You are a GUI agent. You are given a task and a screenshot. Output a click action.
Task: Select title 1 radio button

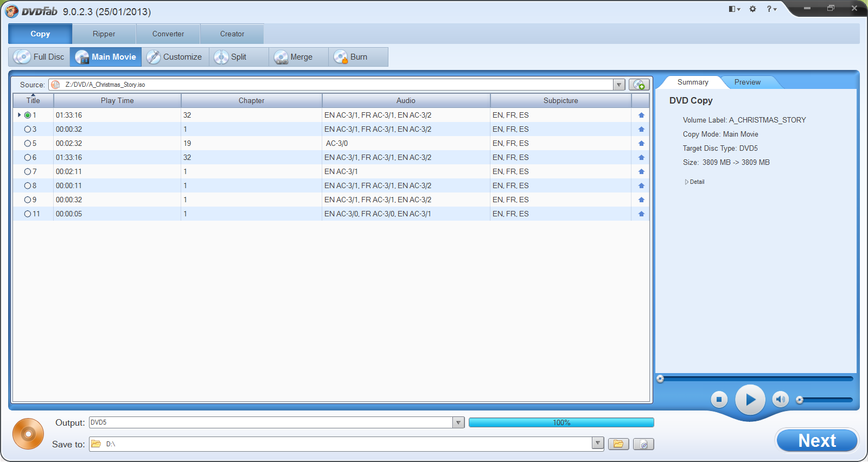tap(27, 115)
